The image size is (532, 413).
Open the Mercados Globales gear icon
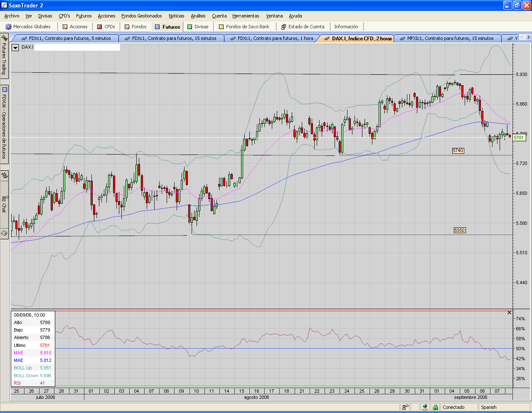click(8, 27)
